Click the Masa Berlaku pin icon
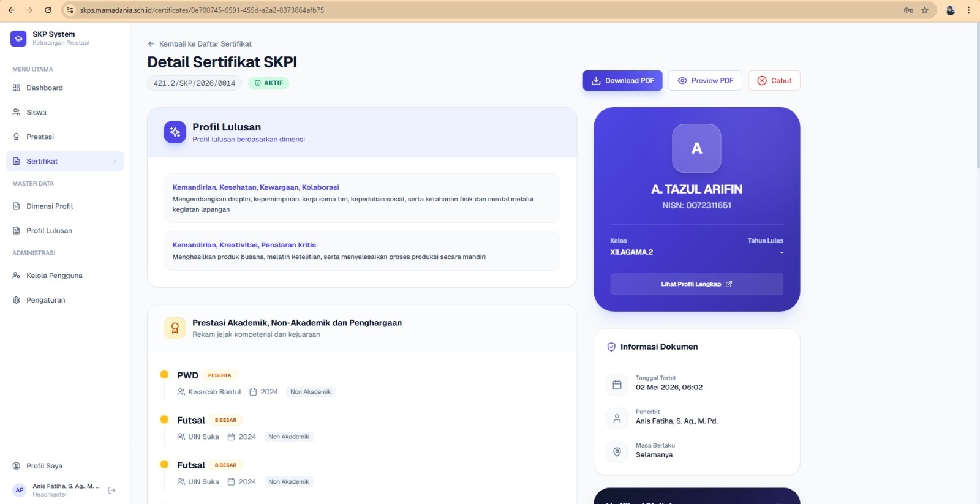This screenshot has height=504, width=980. tap(617, 452)
